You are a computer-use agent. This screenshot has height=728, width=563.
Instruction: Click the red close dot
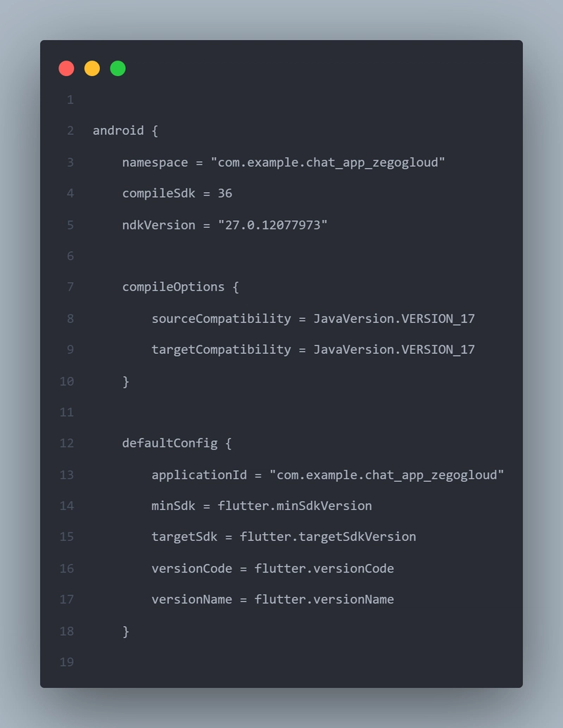coord(66,68)
